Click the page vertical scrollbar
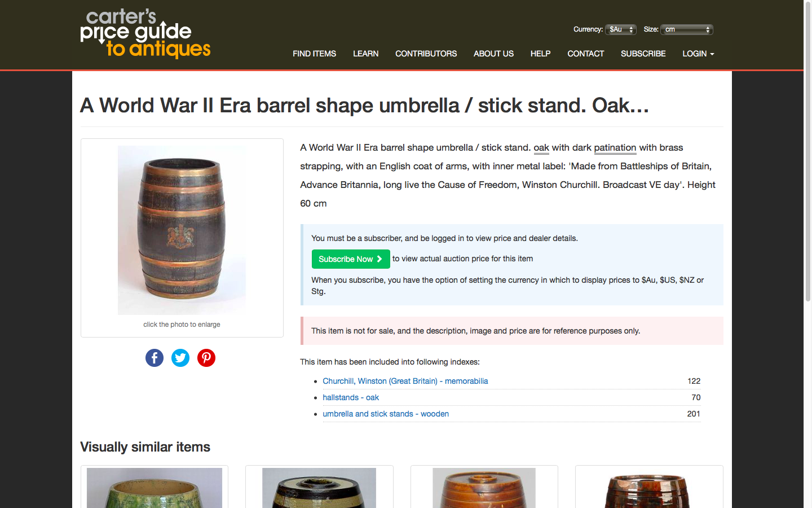812x508 pixels. [807, 254]
